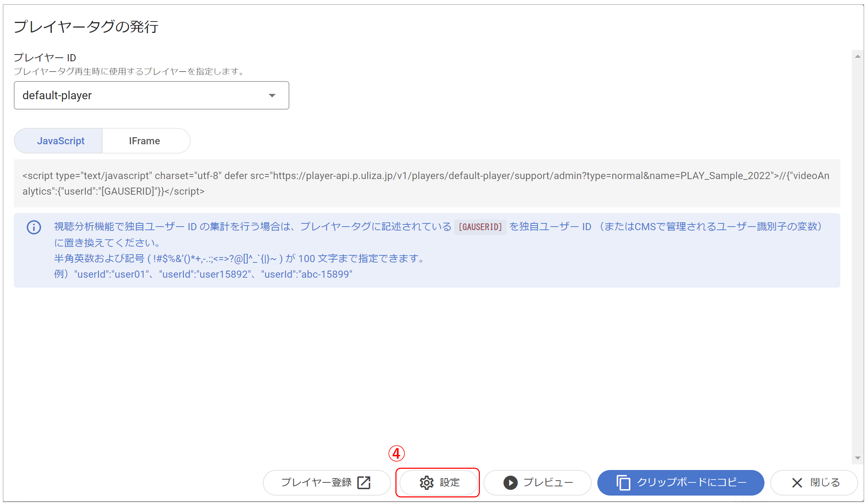The width and height of the screenshot is (867, 504).
Task: Switch to the JavaScript tab
Action: coord(58,141)
